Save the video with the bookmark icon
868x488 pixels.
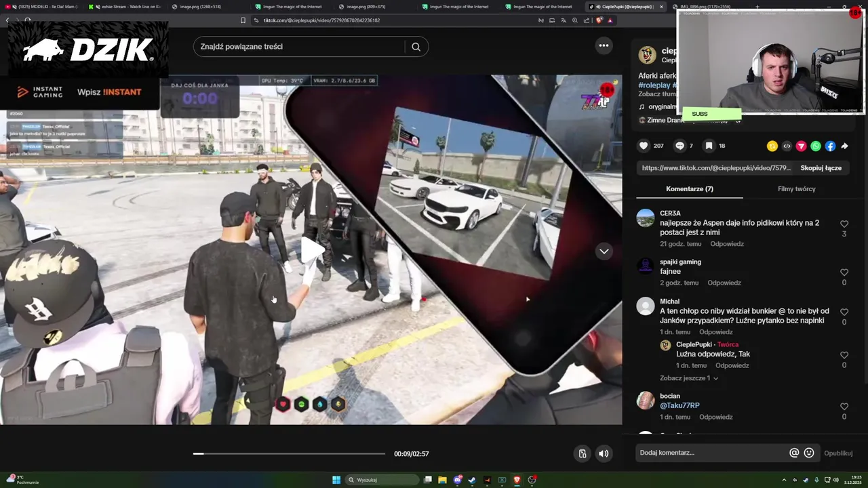pos(709,146)
